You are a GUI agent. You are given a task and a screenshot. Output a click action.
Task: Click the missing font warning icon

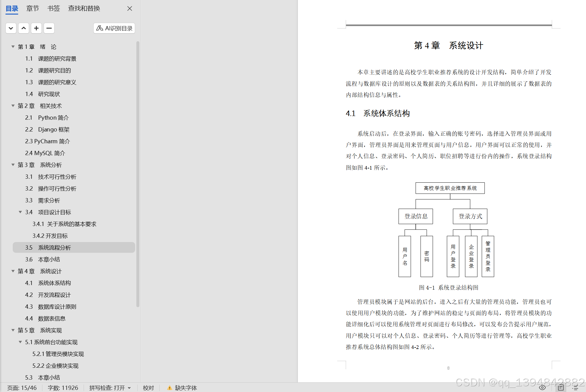pyautogui.click(x=169, y=388)
